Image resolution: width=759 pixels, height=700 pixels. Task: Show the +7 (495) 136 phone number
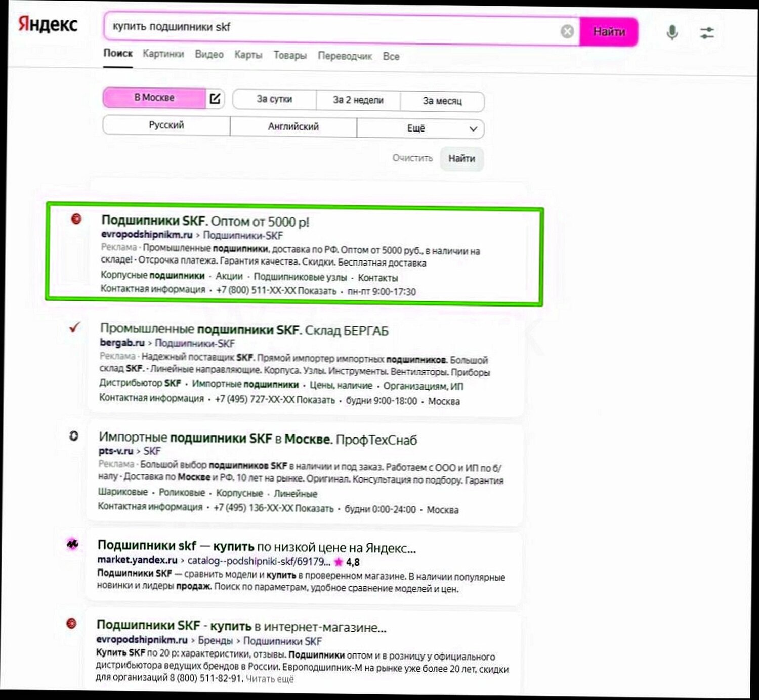pyautogui.click(x=274, y=508)
